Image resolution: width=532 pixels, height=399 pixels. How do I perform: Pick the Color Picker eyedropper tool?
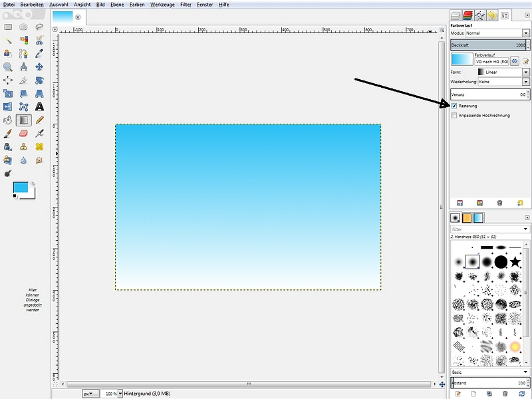pos(40,53)
